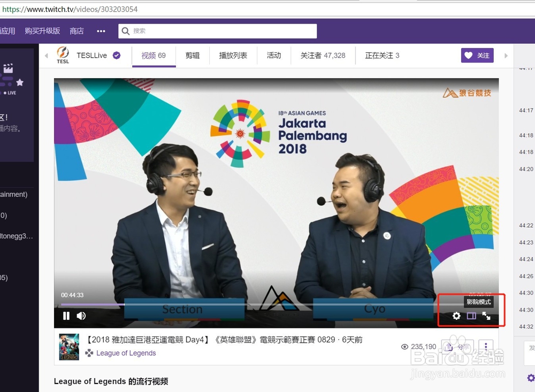Open the TESLLive channel name
The width and height of the screenshot is (535, 392).
coord(92,55)
